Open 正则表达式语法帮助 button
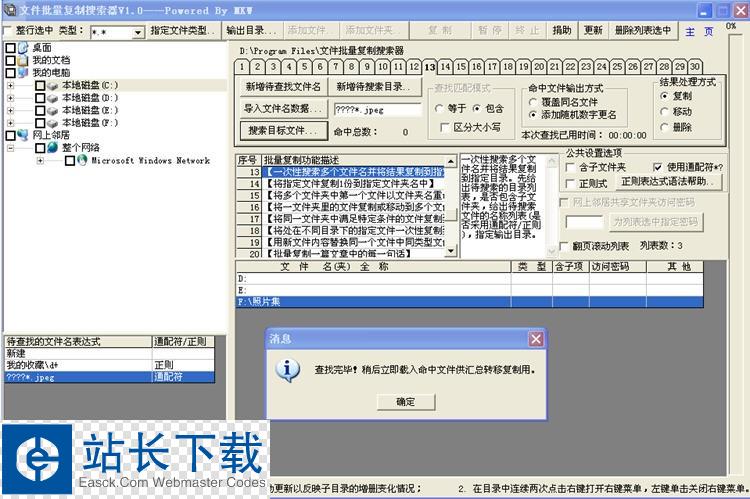 (668, 182)
